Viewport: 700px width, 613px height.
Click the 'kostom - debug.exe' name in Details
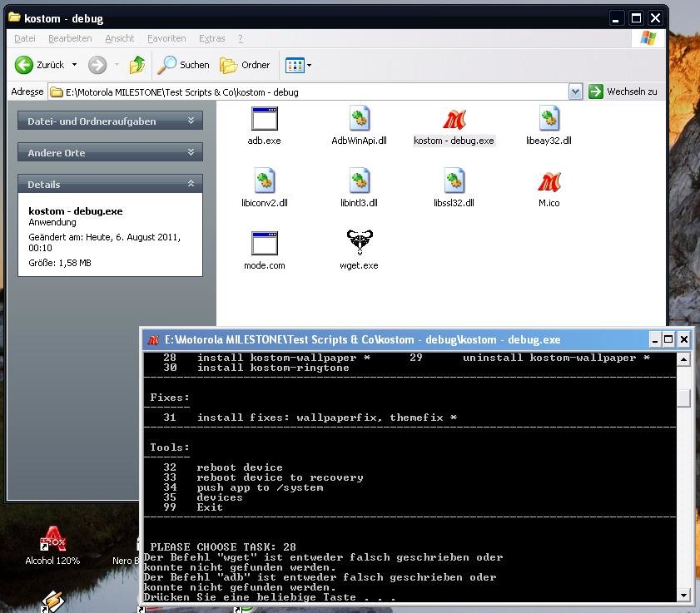point(76,211)
